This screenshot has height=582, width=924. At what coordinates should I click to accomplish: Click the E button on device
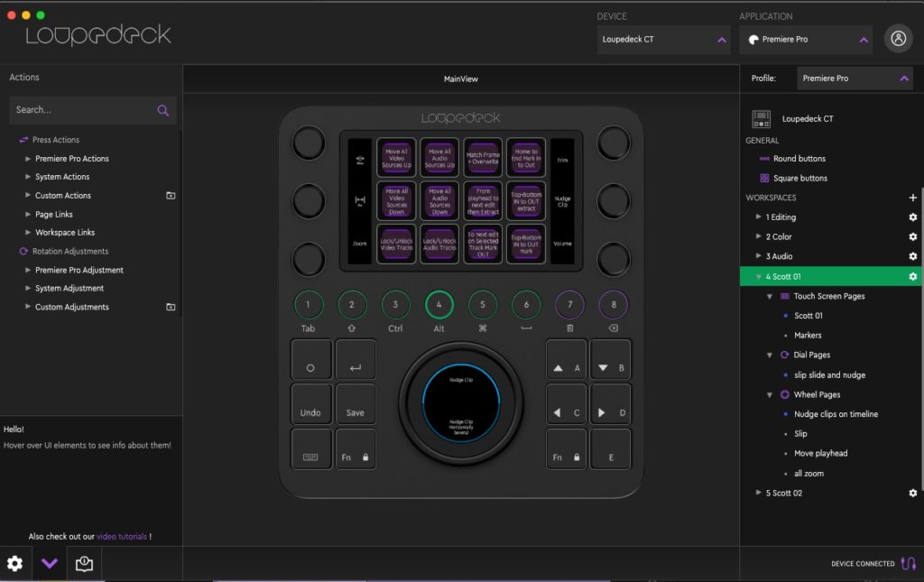(611, 449)
